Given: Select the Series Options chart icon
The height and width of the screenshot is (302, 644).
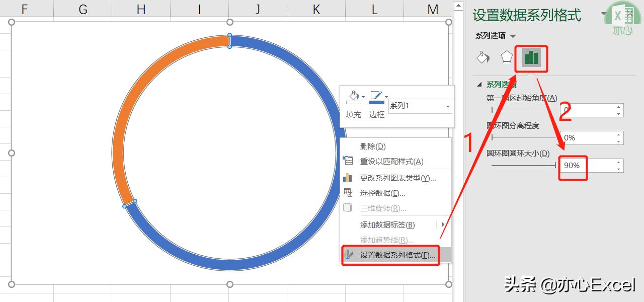Looking at the screenshot, I should point(531,58).
